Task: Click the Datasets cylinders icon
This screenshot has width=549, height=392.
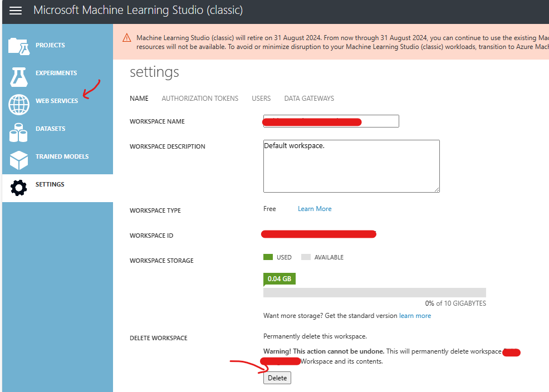Action: point(18,133)
